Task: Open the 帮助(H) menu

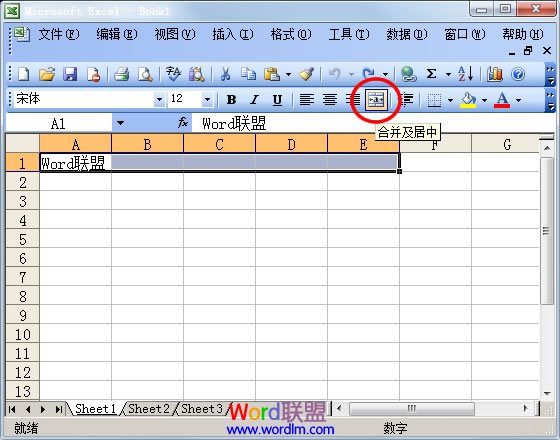Action: (523, 34)
